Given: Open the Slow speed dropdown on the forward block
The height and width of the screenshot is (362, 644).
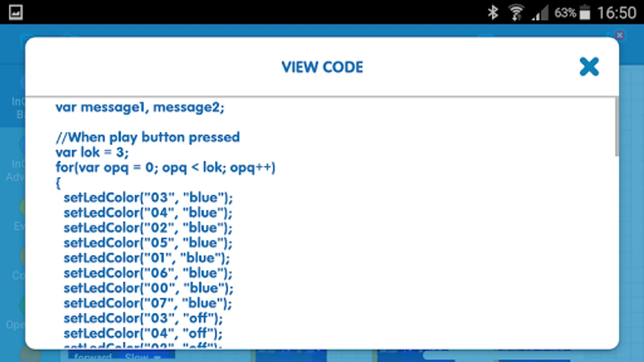Looking at the screenshot, I should click(139, 357).
